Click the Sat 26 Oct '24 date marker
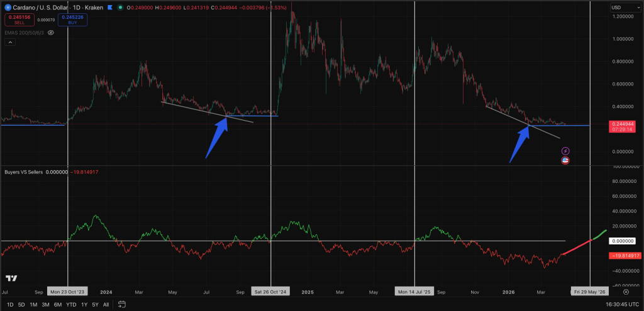This screenshot has height=311, width=644. 270,292
